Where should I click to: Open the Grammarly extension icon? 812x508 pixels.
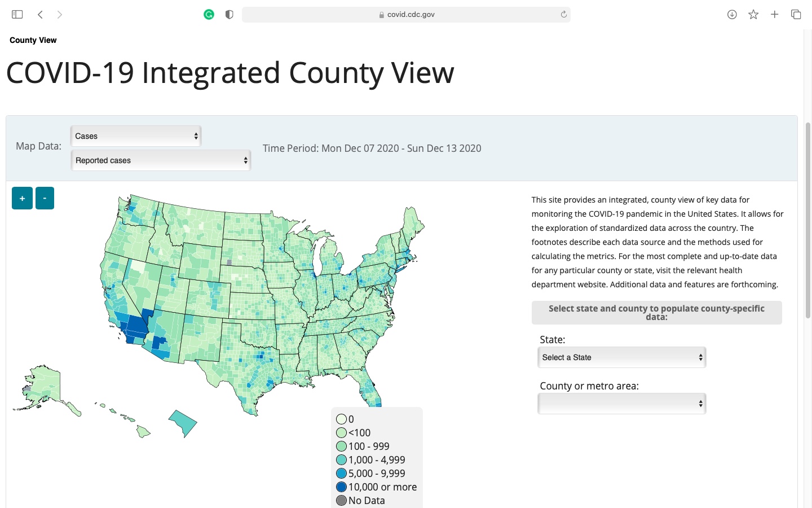209,14
